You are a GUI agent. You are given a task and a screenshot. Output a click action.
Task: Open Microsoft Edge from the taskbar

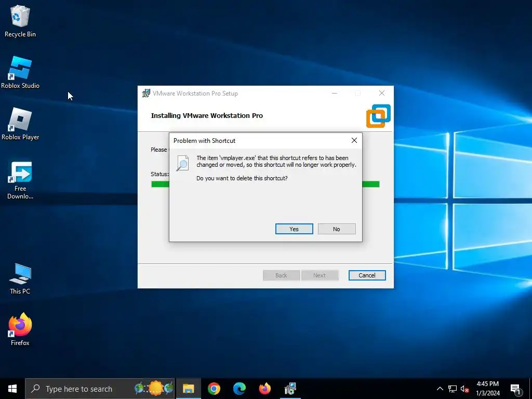(x=239, y=389)
